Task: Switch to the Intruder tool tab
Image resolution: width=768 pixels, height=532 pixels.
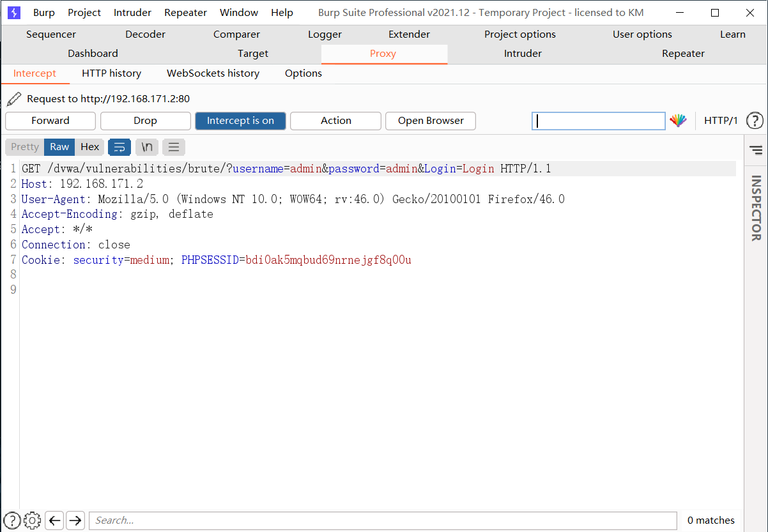Action: click(x=523, y=54)
